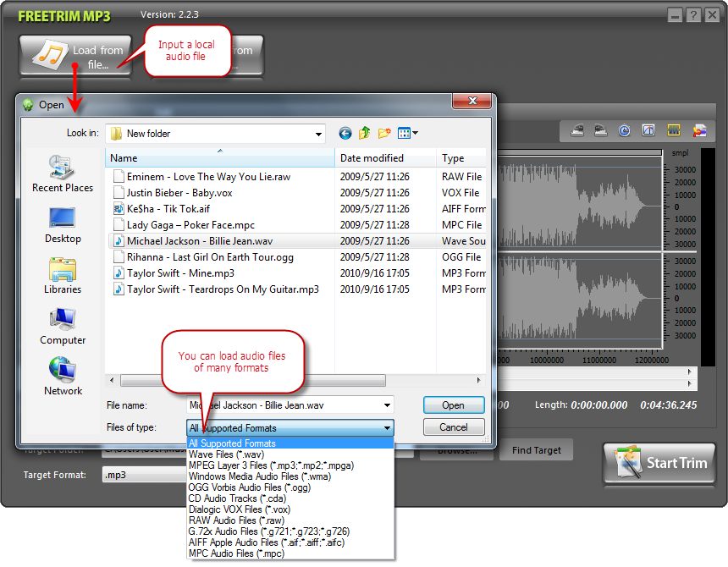728x567 pixels.
Task: Click the FreeTrim help question mark button
Action: pos(693,15)
